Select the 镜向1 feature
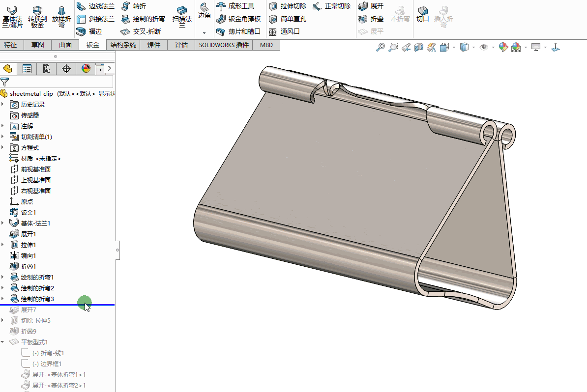The height and width of the screenshot is (392, 587). (23, 255)
